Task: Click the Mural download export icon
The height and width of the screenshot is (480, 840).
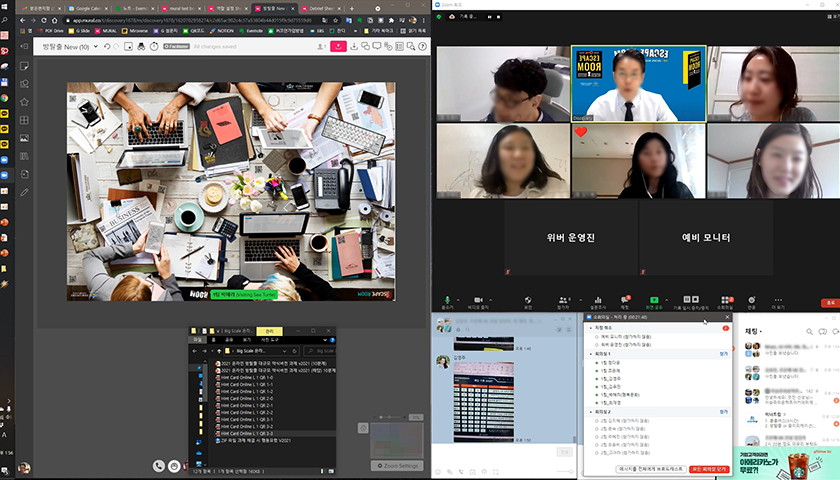Action: click(354, 47)
